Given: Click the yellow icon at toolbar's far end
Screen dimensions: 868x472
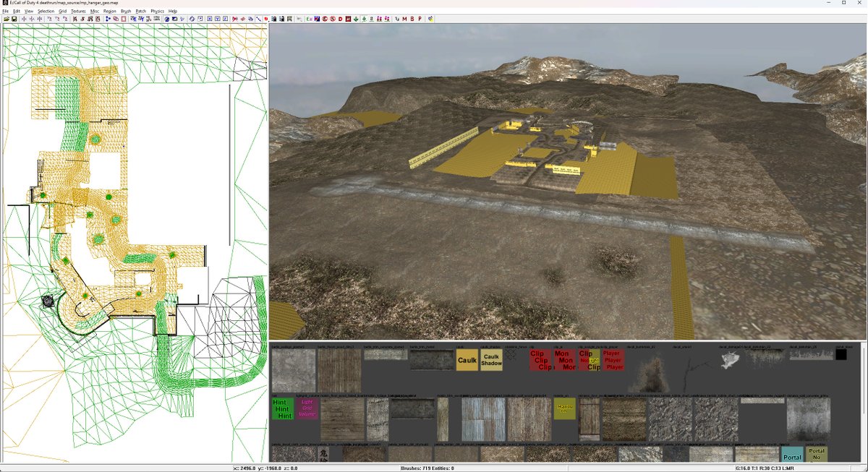Looking at the screenshot, I should [x=430, y=19].
